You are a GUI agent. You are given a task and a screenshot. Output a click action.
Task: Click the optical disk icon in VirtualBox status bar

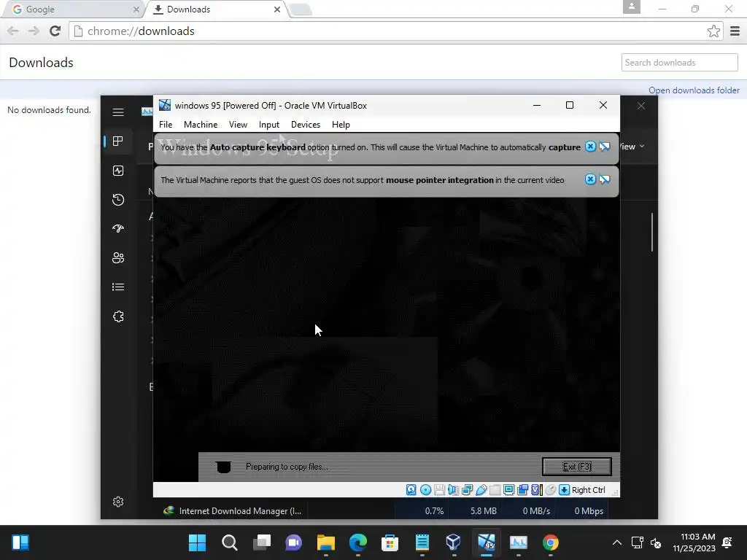425,489
